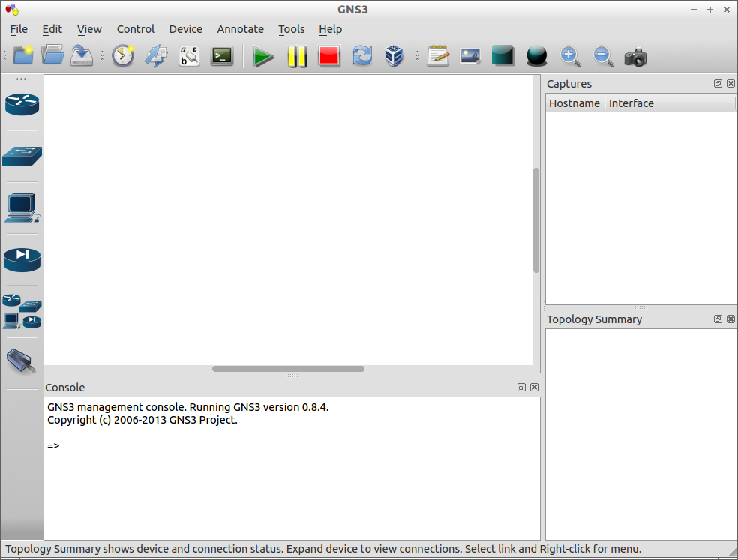This screenshot has width=738, height=560.
Task: Click Import/Export startup configs icon
Action: click(x=156, y=56)
